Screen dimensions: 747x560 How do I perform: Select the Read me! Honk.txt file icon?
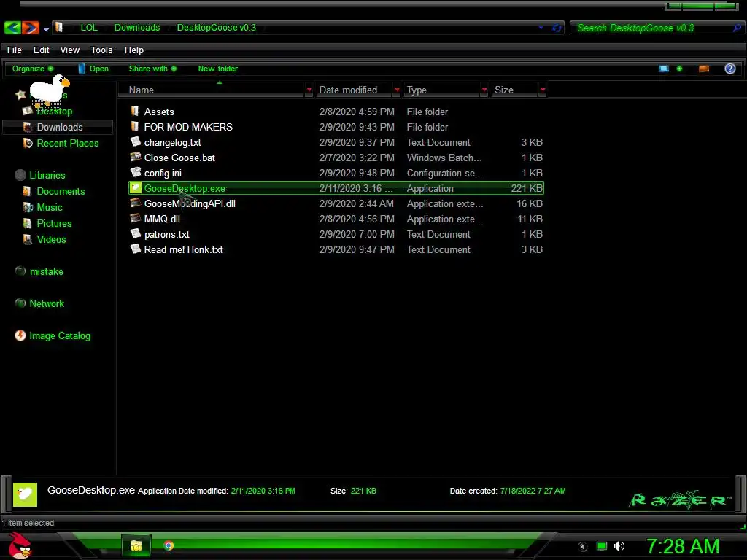(135, 249)
